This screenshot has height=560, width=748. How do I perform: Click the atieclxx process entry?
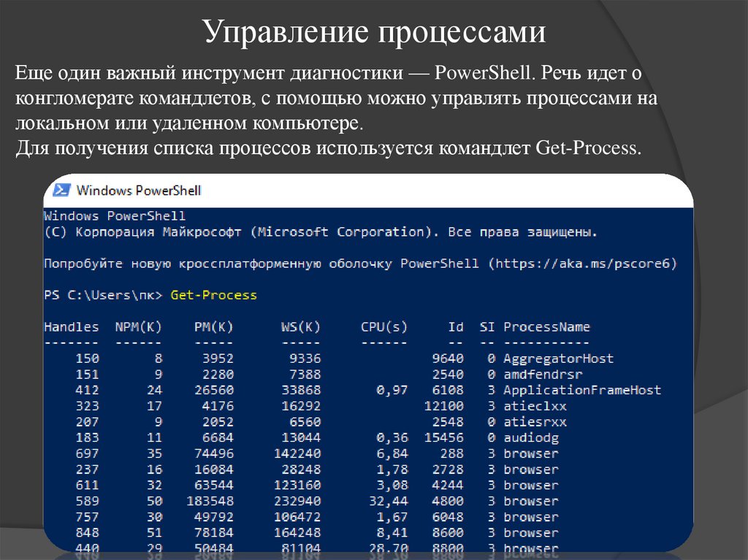click(533, 406)
